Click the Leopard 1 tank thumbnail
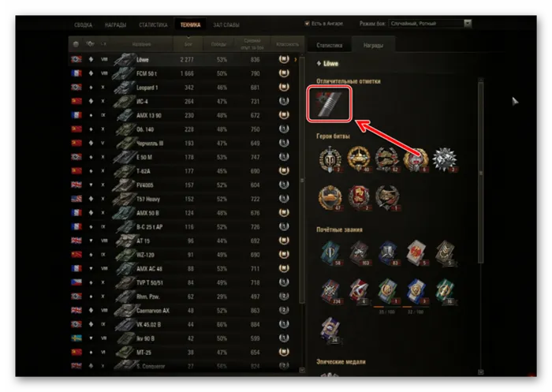552x392 pixels. pyautogui.click(x=124, y=87)
